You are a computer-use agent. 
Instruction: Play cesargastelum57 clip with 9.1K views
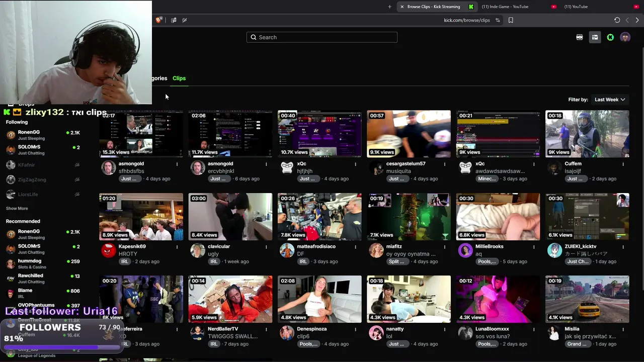[x=409, y=134]
